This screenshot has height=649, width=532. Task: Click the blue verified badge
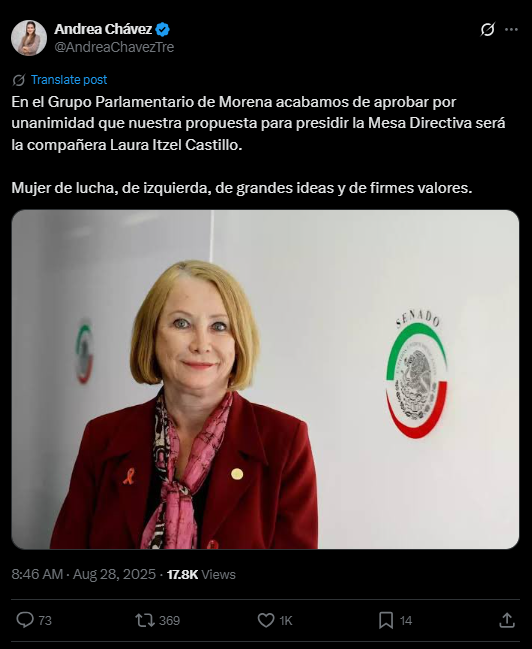point(162,29)
